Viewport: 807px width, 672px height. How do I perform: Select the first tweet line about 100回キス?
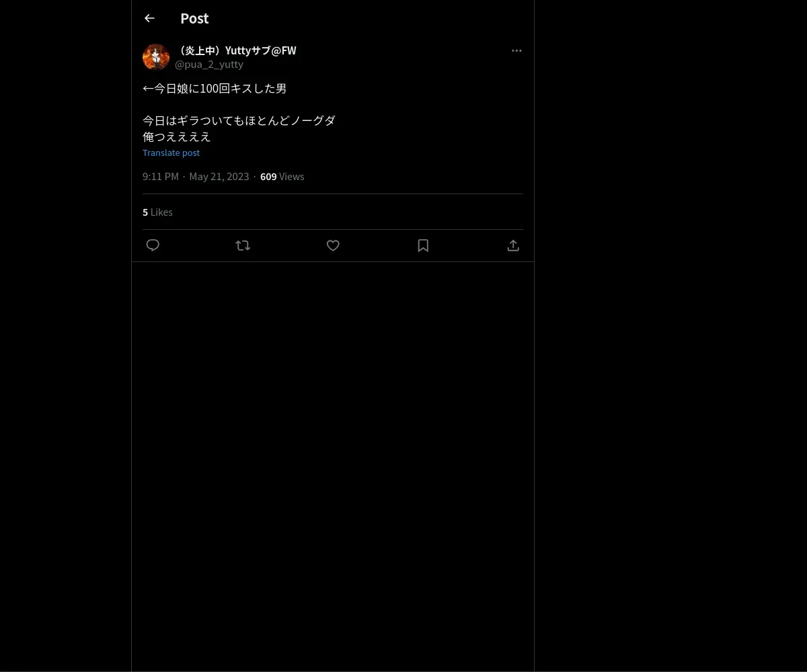point(215,88)
